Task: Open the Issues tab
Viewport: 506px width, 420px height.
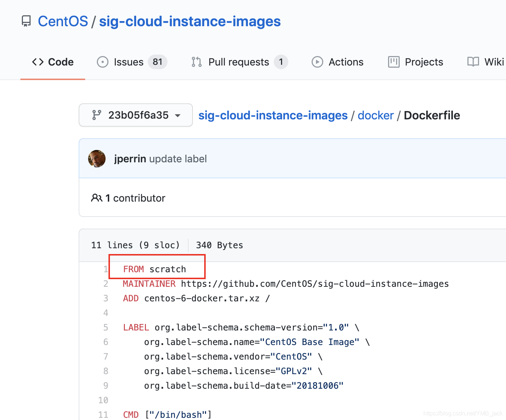Action: coord(132,62)
